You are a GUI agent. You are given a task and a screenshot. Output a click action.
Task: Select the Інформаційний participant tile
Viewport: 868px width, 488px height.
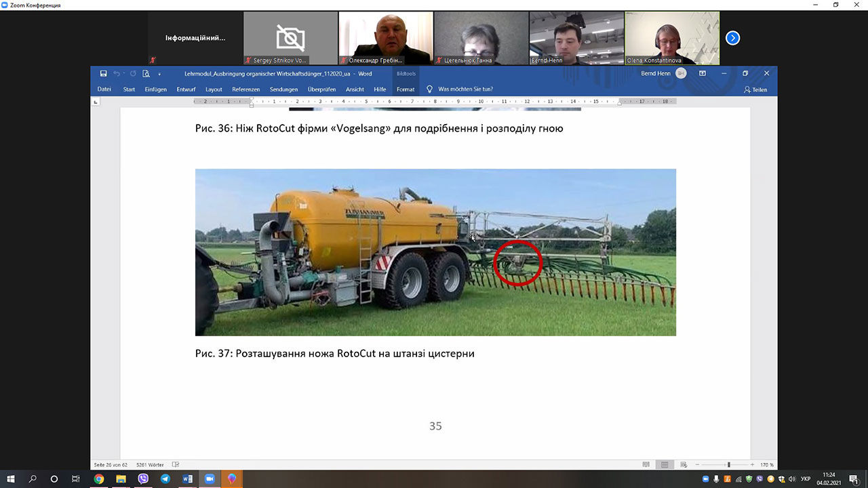coord(195,38)
